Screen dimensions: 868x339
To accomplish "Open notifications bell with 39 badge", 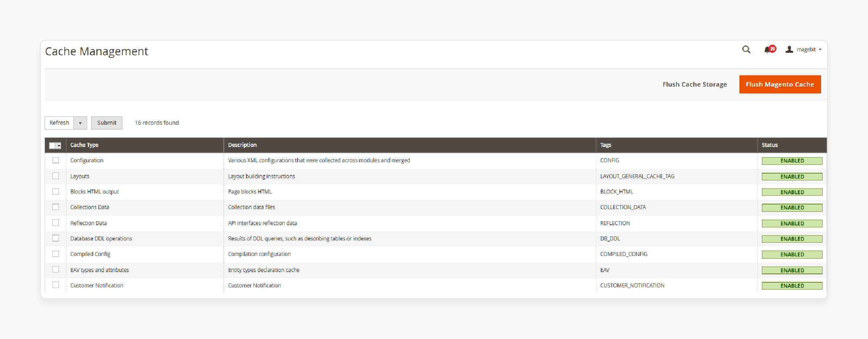I will (x=770, y=49).
